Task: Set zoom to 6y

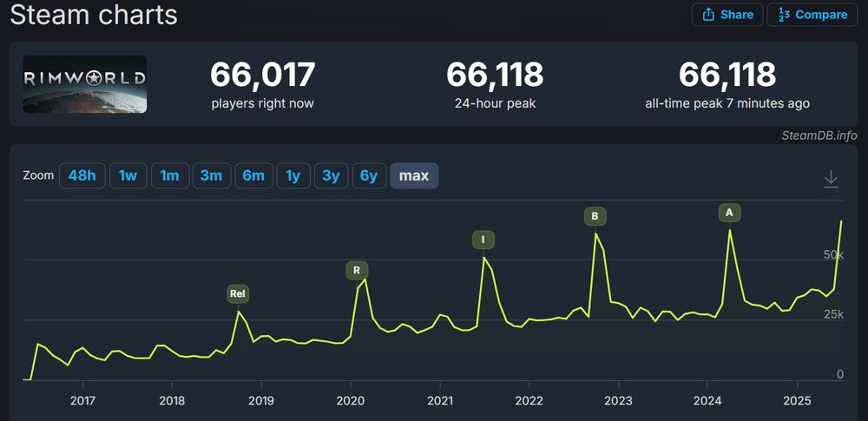Action: click(369, 176)
